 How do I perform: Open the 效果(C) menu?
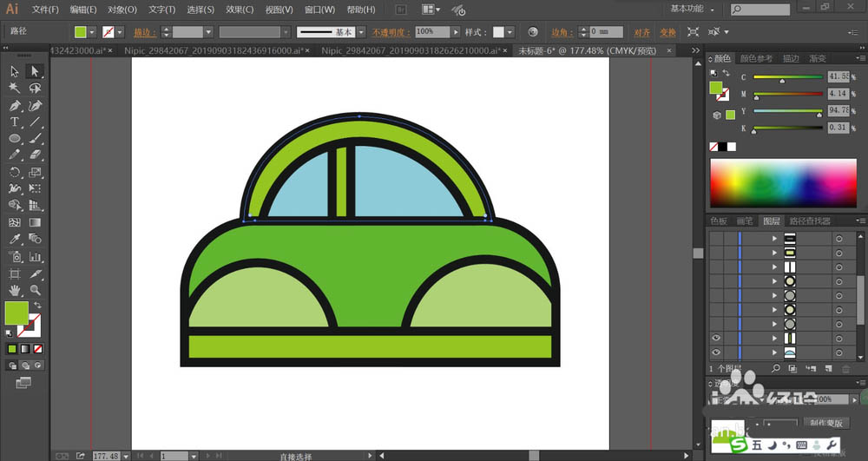240,10
